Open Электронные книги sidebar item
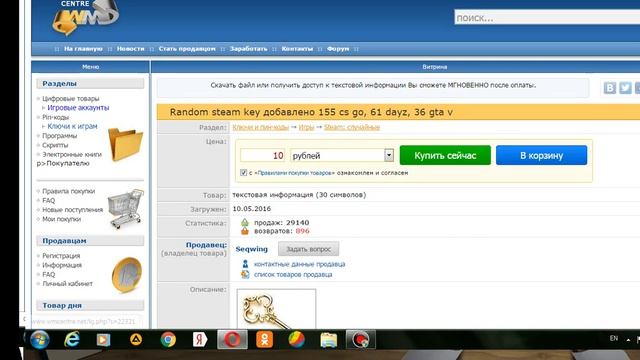The image size is (640, 360). tap(72, 154)
